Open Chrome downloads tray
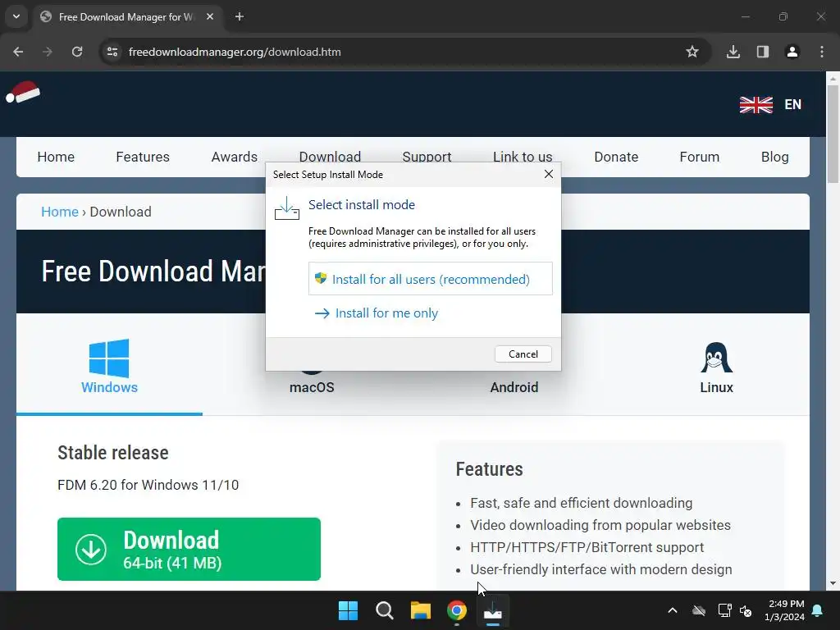 coord(733,52)
